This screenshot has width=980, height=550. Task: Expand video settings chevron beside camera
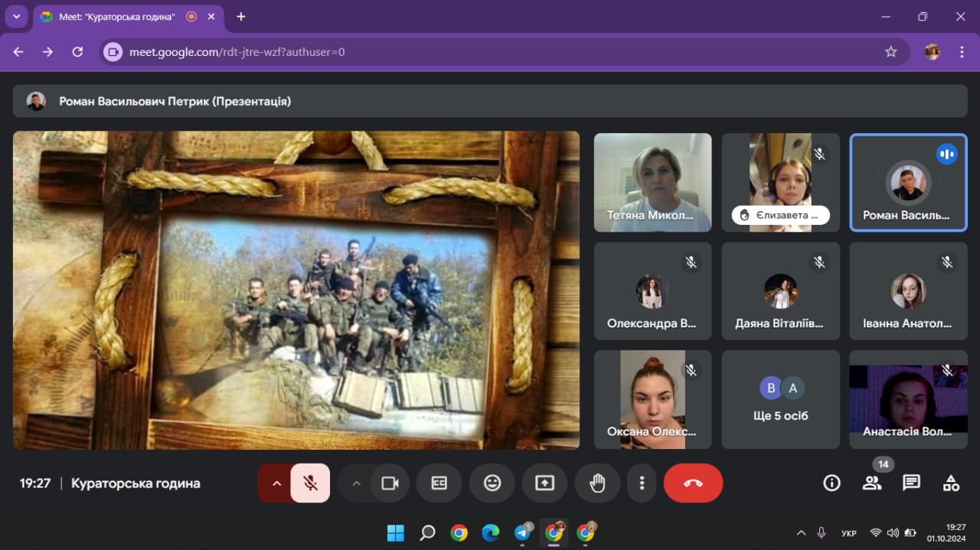tap(356, 483)
